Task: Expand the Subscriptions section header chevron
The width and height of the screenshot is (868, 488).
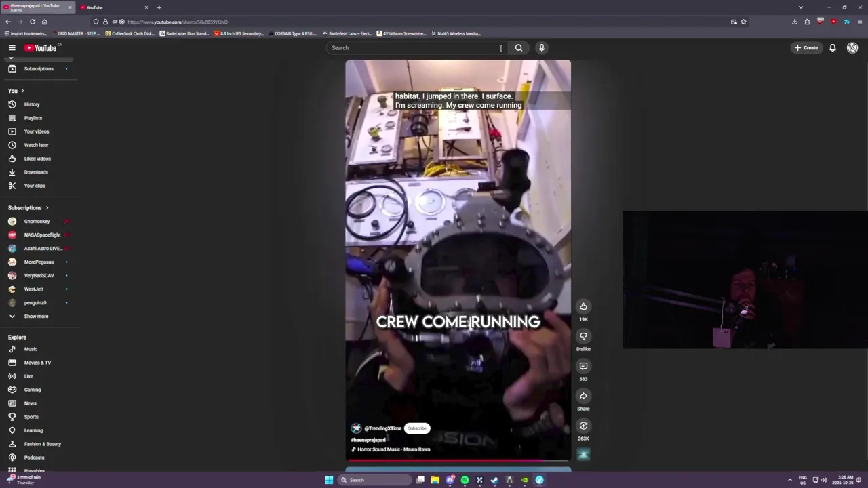Action: tap(47, 208)
